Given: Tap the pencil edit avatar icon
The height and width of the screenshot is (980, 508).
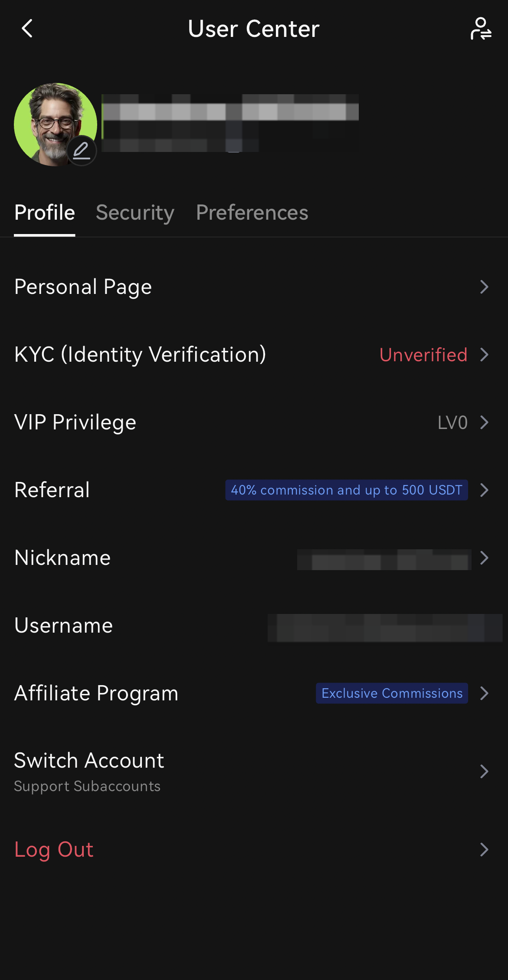Looking at the screenshot, I should [x=81, y=151].
